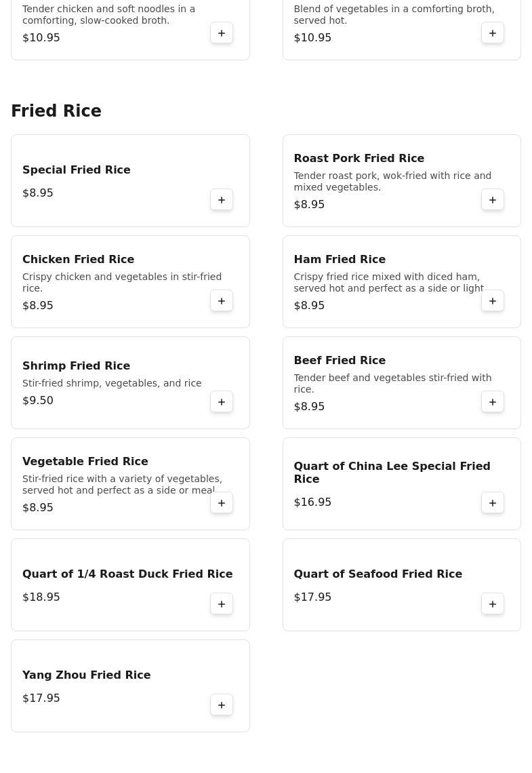Select the Quart of Seafood Fried Rice title
This screenshot has width=532, height=773.
click(377, 574)
